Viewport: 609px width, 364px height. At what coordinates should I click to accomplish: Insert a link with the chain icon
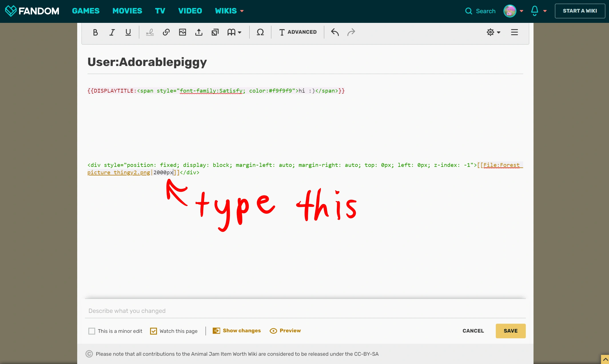pyautogui.click(x=166, y=32)
